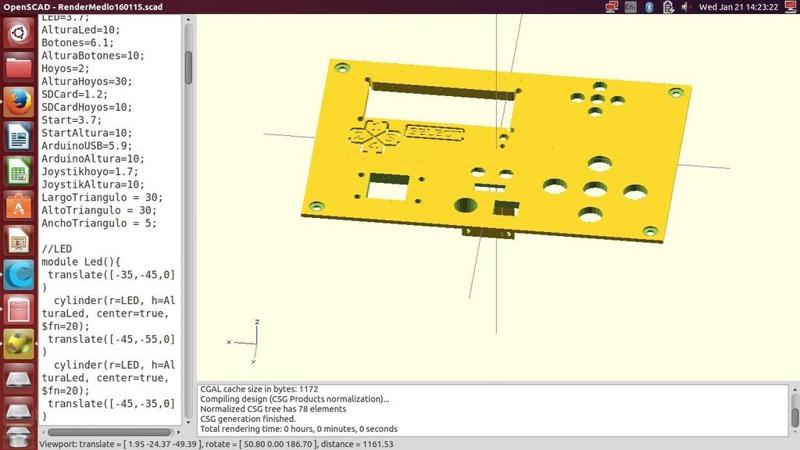
Task: Place cursor on line StartAltura=10;
Action: [x=87, y=133]
